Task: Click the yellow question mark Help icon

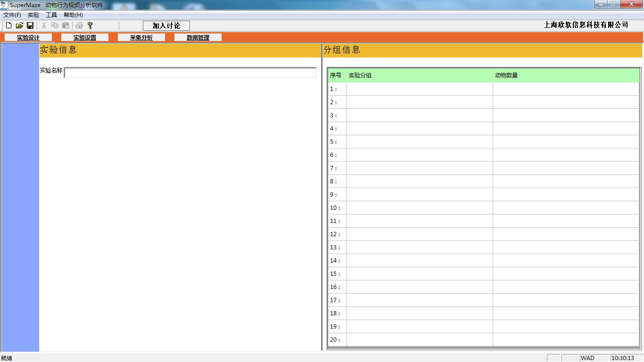Action: coord(90,25)
